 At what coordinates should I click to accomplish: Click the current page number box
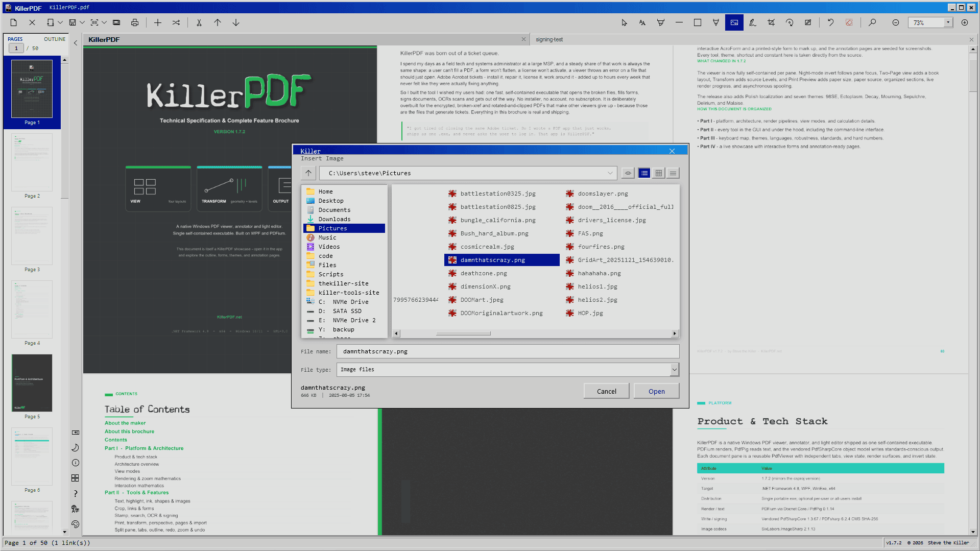16,49
